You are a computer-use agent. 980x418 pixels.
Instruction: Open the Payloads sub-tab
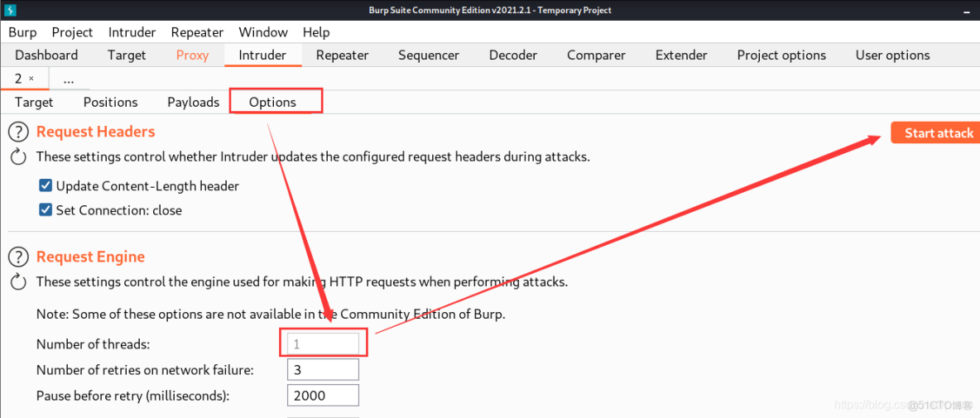click(193, 102)
